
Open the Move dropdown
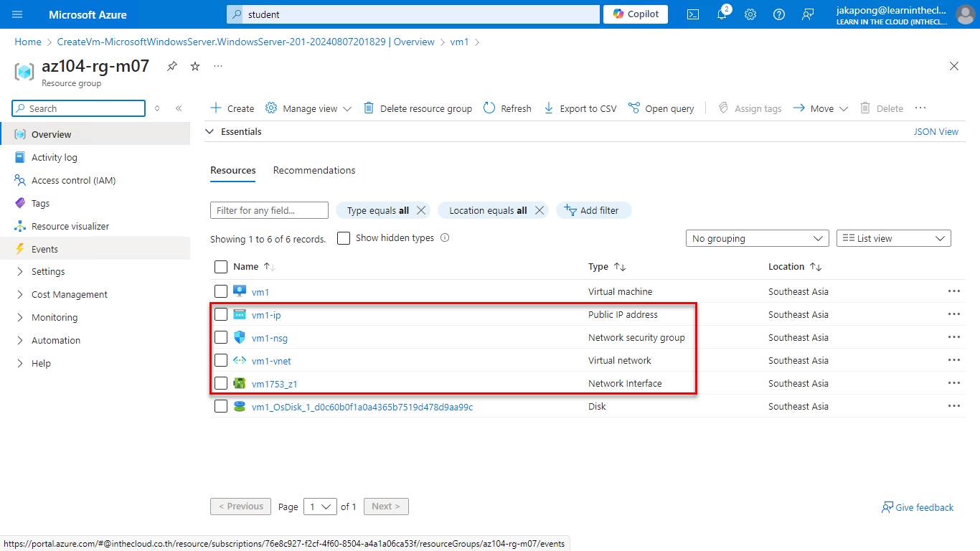click(821, 108)
